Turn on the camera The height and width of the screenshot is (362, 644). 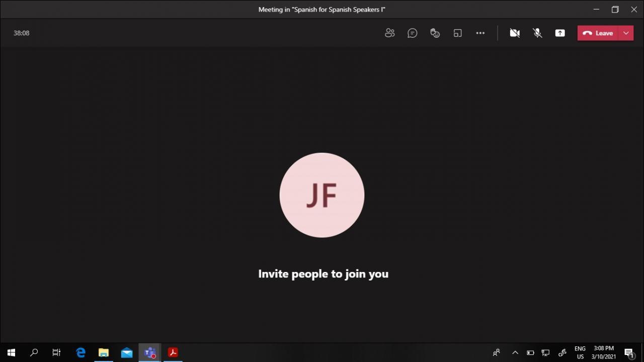pyautogui.click(x=514, y=33)
